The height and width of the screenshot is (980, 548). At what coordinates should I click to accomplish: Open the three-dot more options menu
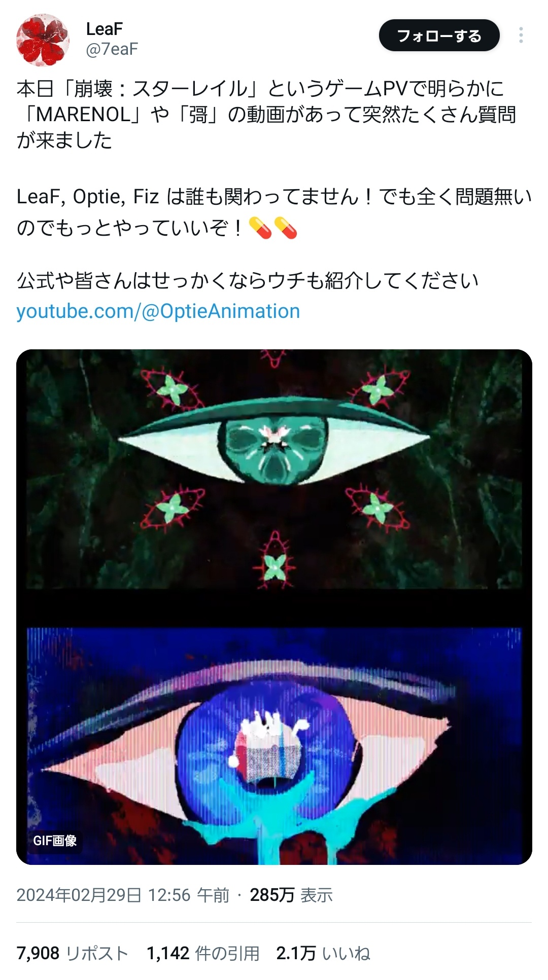(521, 35)
